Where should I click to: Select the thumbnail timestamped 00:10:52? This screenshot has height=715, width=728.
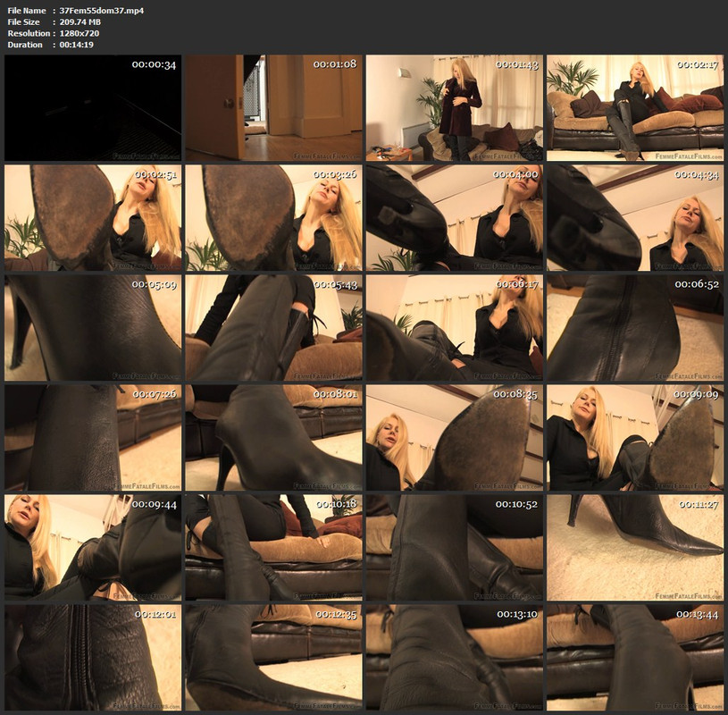[455, 547]
